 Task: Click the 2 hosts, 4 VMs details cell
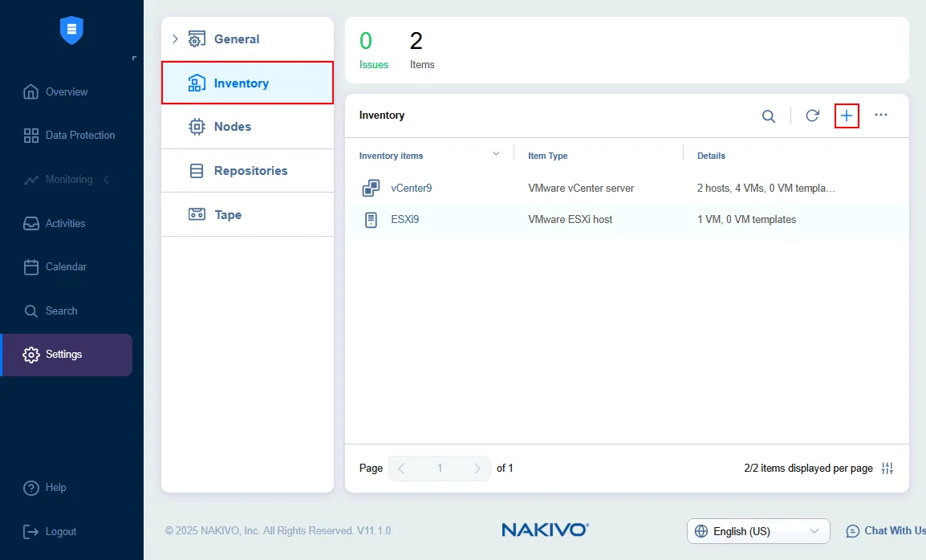point(766,188)
